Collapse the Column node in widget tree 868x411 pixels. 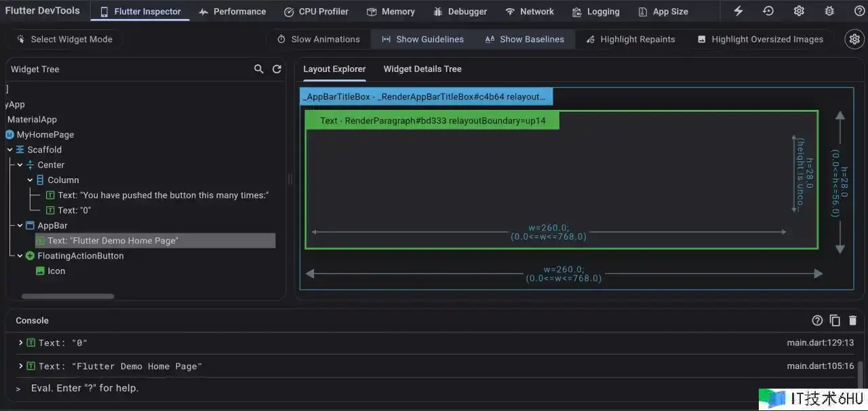click(x=31, y=180)
